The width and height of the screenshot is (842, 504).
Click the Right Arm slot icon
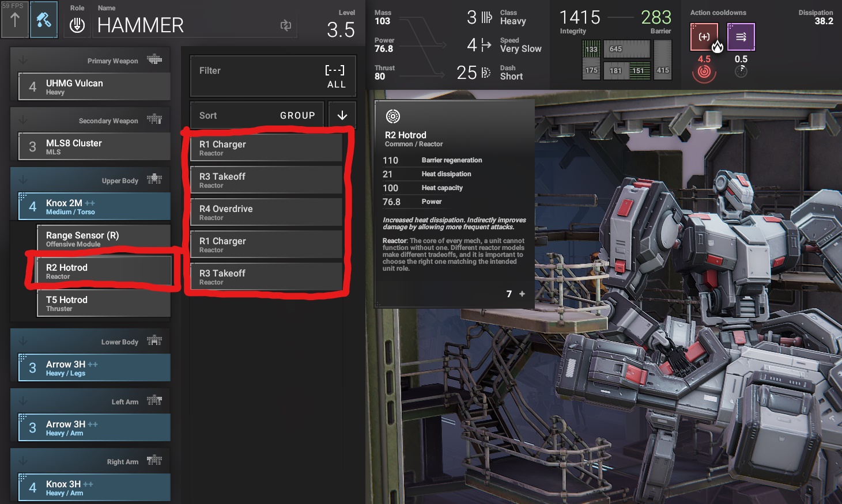(154, 460)
